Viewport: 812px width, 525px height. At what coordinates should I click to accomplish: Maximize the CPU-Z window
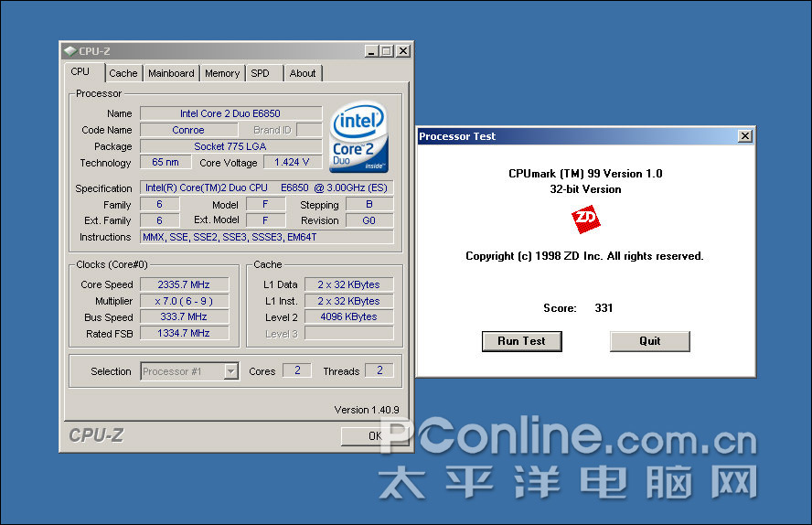[386, 51]
